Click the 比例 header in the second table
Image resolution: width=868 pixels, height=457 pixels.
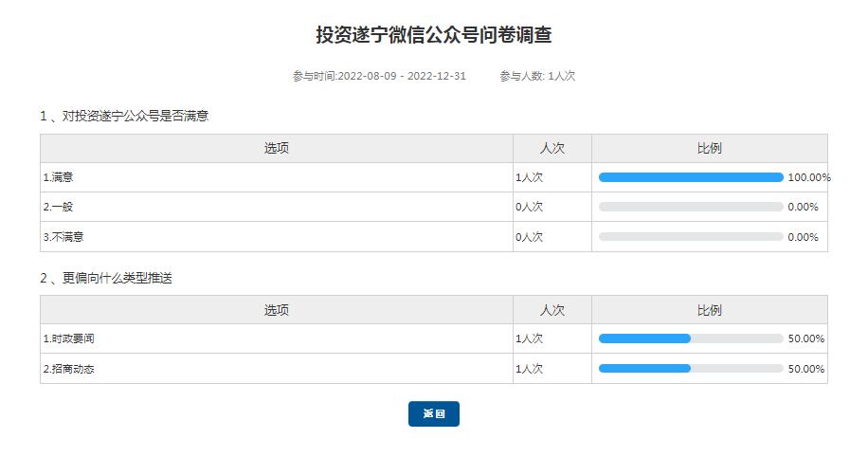tap(709, 310)
